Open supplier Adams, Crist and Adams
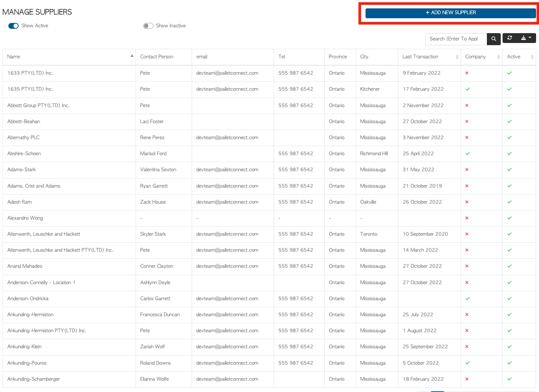Screen dimensions: 539x392 (x=34, y=186)
